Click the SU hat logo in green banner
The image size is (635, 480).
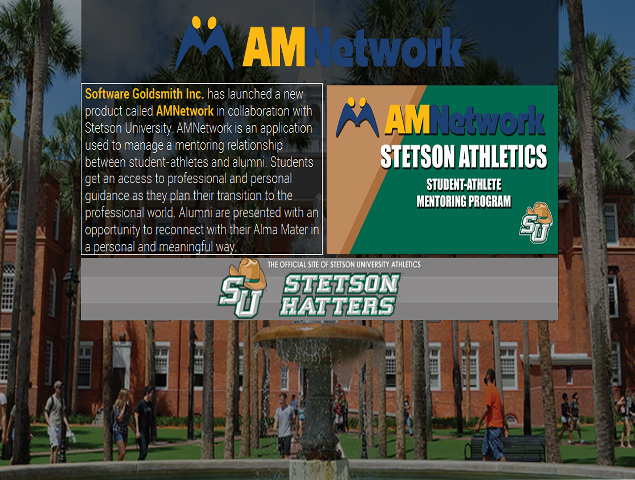(534, 222)
